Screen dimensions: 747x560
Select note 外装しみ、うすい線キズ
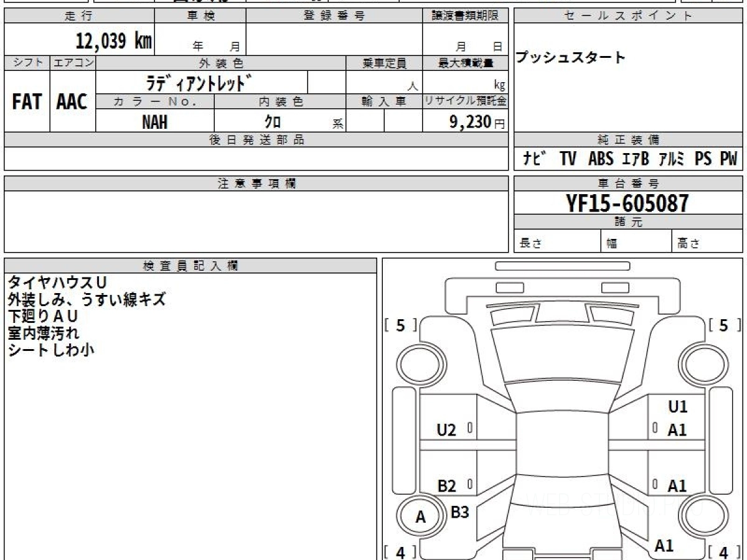[87, 299]
